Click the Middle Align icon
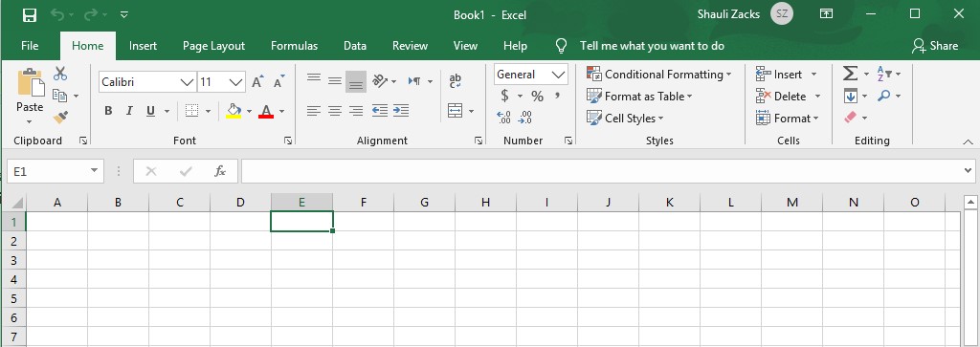The width and height of the screenshot is (980, 347). tap(335, 81)
